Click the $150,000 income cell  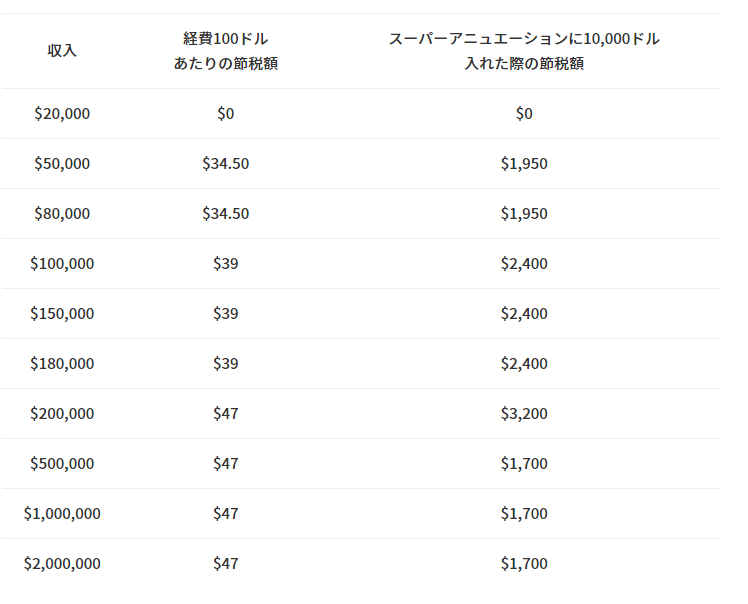pos(62,314)
